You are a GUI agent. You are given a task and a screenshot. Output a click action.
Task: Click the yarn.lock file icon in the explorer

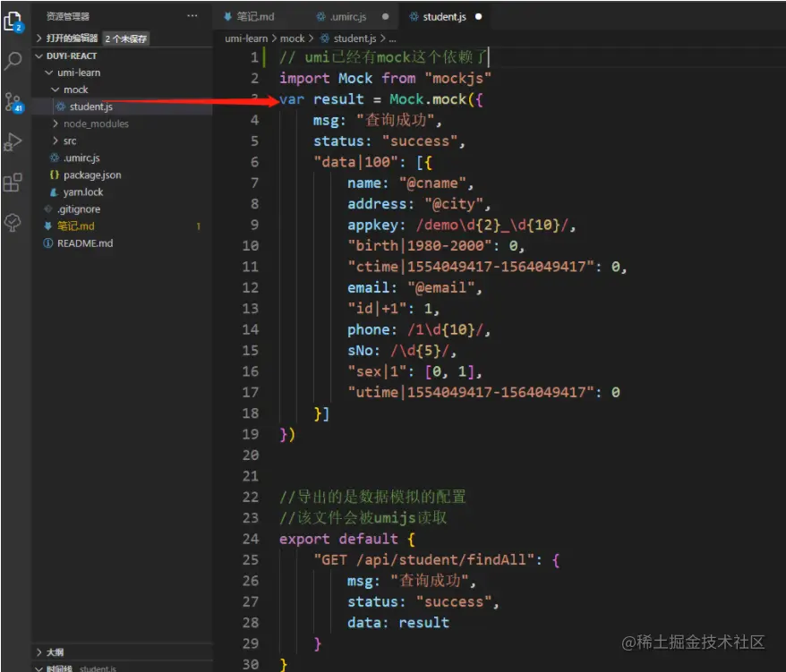pos(54,191)
